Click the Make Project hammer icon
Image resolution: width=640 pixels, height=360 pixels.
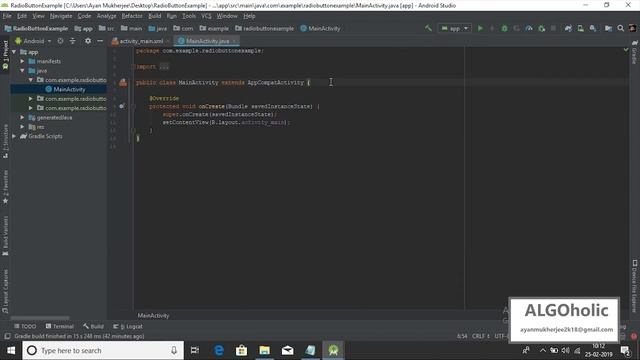click(x=428, y=28)
